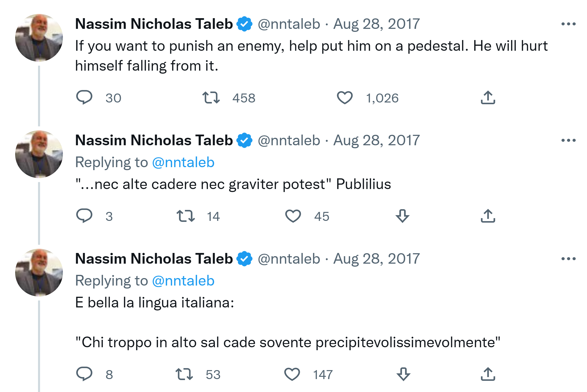The image size is (587, 392).
Task: Open the first tweet's profile avatar
Action: tap(39, 38)
